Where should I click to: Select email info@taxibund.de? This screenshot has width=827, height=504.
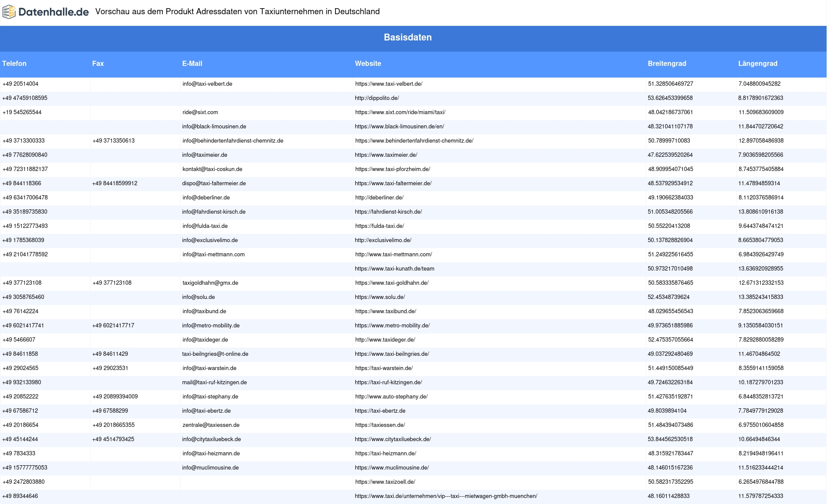click(204, 311)
